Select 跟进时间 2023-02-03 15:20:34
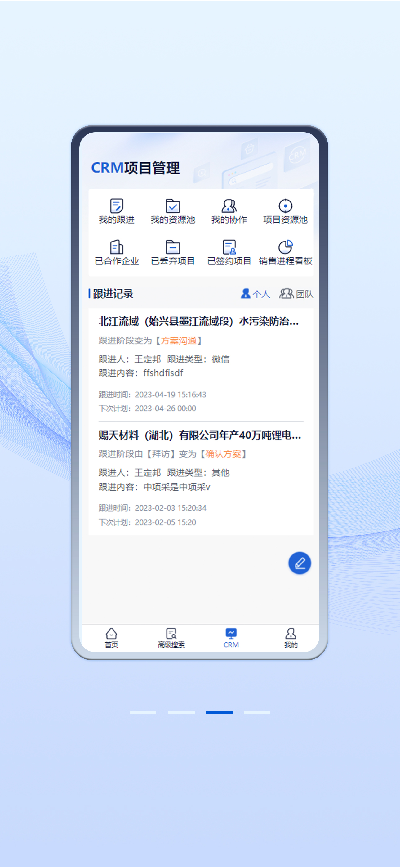Image resolution: width=400 pixels, height=868 pixels. coord(152,508)
